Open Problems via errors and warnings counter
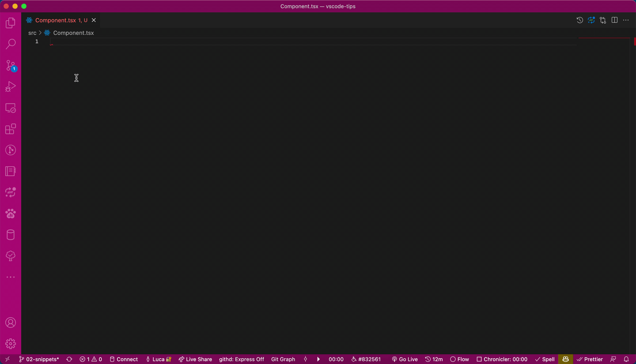636x364 pixels. (91, 359)
